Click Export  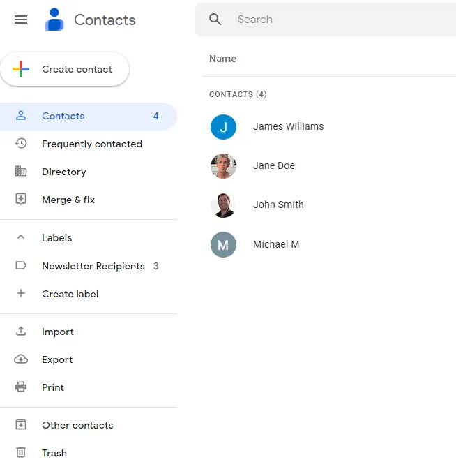coord(89,359)
